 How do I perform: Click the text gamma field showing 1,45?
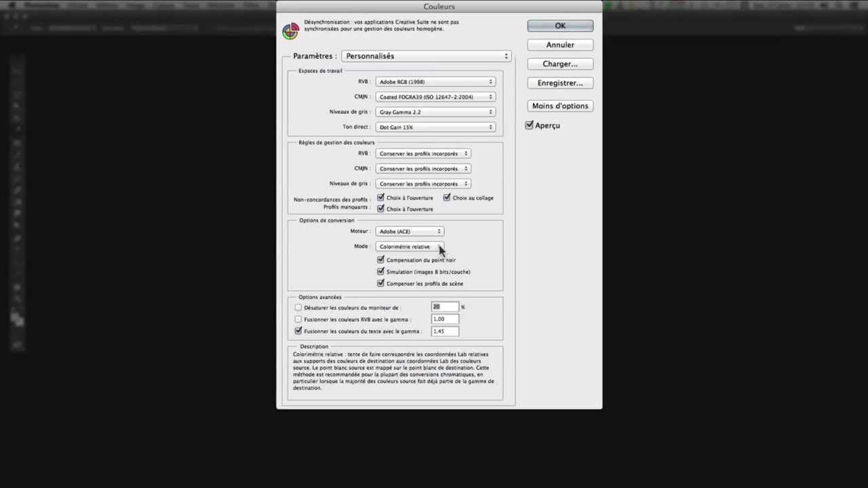coord(445,331)
